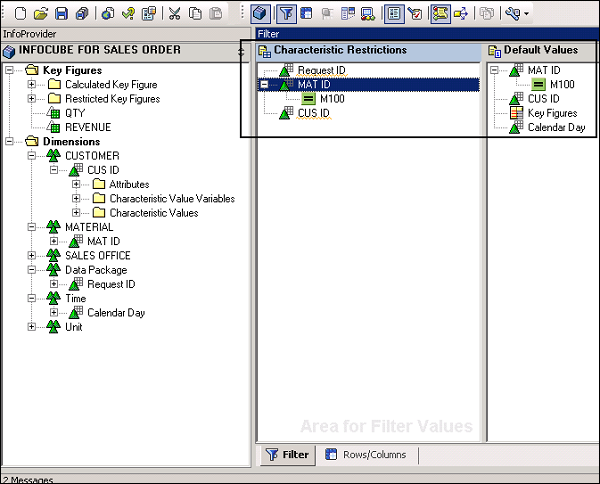Select M100 under Characteristic Restrictions MAT ID
The width and height of the screenshot is (600, 484).
click(334, 99)
